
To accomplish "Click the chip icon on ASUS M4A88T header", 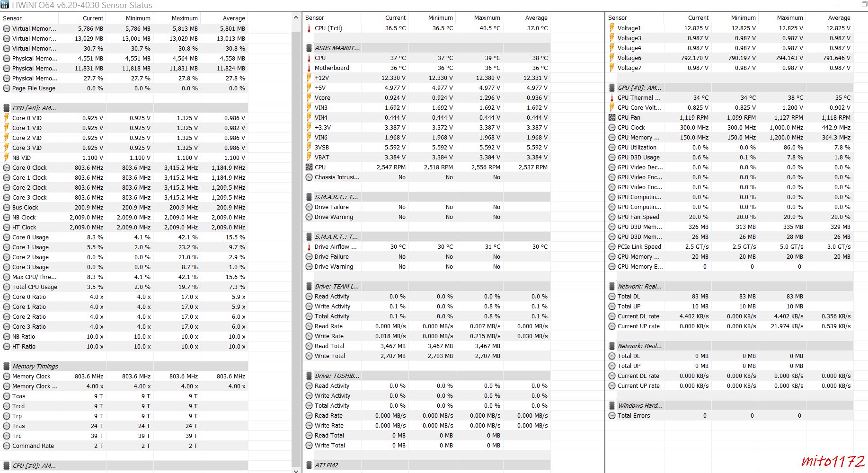I will tap(309, 48).
